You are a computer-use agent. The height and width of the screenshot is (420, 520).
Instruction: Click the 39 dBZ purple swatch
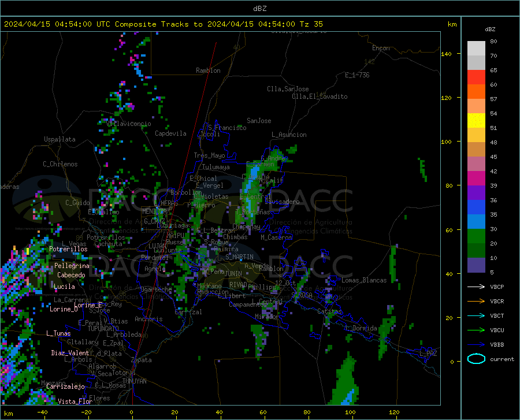coord(476,192)
